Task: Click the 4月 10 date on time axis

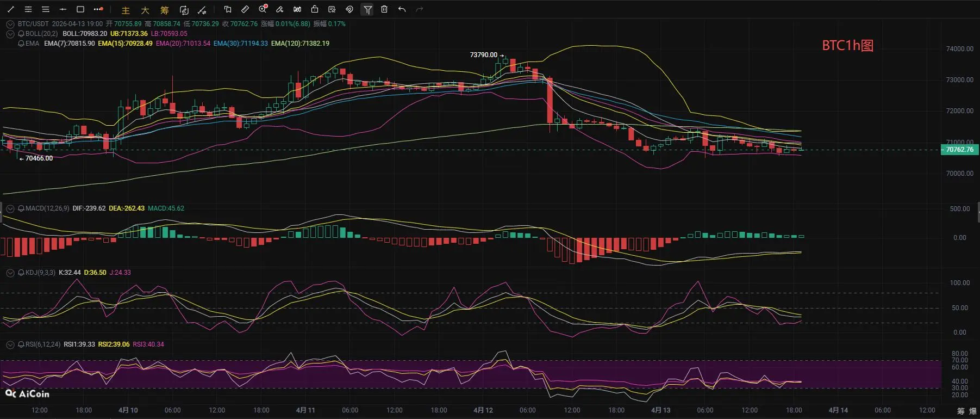Action: (128, 410)
